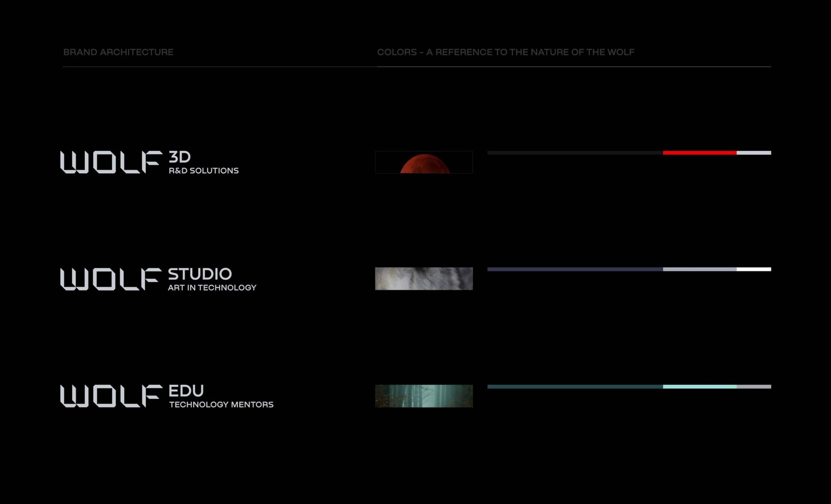Viewport: 831px width, 504px height.
Task: Click the EDU text label
Action: pos(186,391)
